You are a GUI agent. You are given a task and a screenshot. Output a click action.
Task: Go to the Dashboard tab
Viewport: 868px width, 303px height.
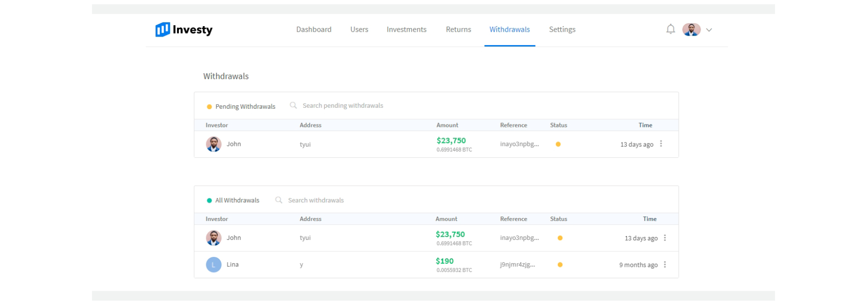pyautogui.click(x=314, y=29)
